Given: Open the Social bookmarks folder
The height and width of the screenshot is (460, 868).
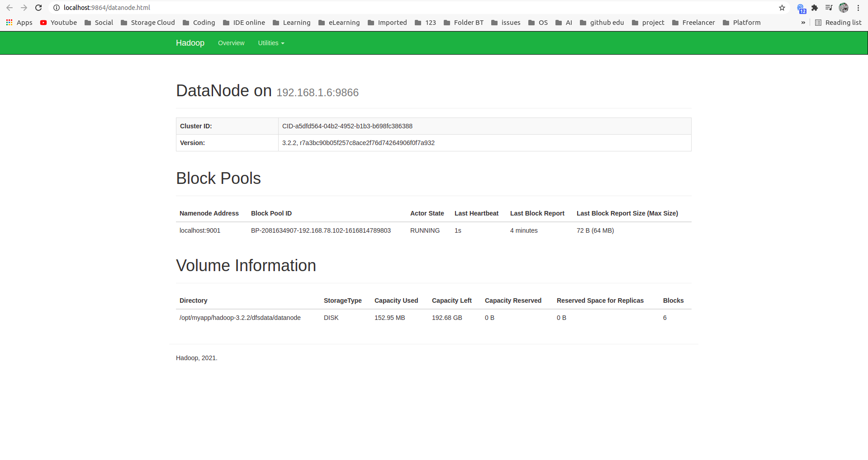Looking at the screenshot, I should tap(99, 23).
